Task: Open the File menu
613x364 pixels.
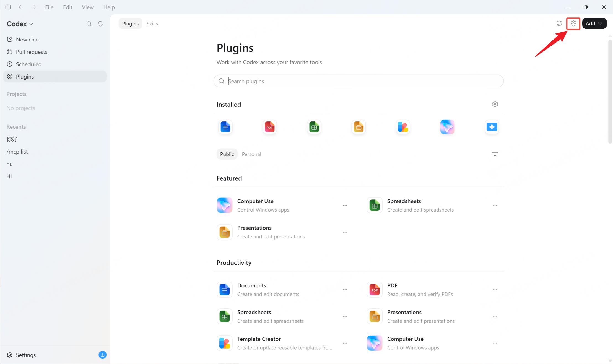Action: [49, 7]
